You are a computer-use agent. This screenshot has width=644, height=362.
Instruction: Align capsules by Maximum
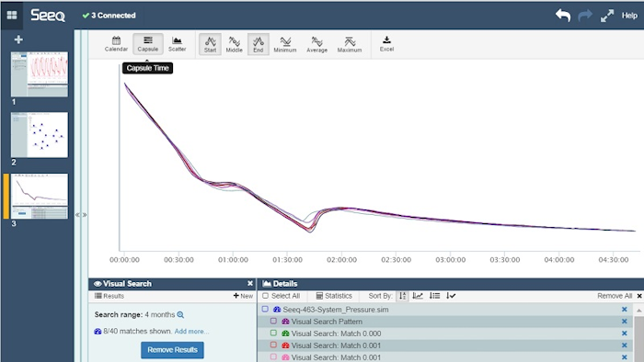tap(350, 44)
